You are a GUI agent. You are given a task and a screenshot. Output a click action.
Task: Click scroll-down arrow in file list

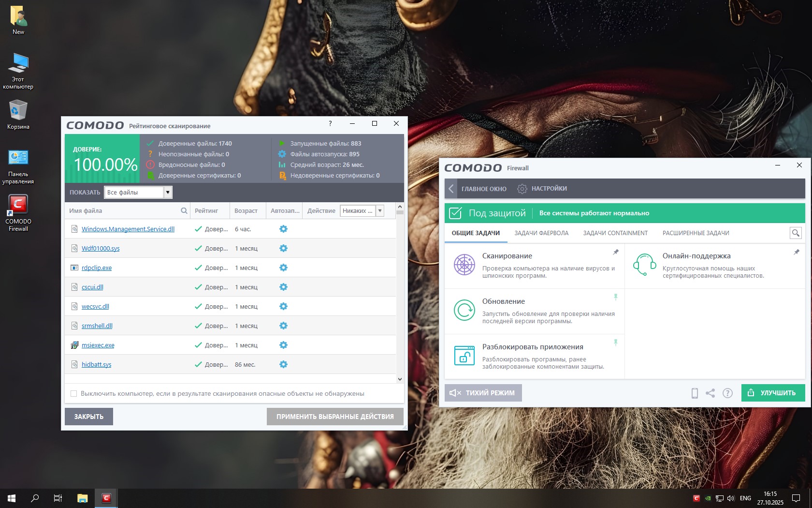pyautogui.click(x=400, y=379)
